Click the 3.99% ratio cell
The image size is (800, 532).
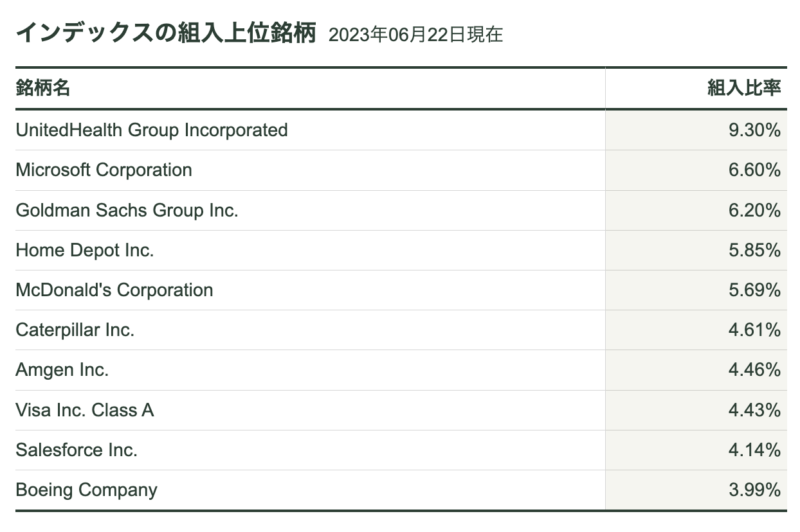pyautogui.click(x=754, y=490)
